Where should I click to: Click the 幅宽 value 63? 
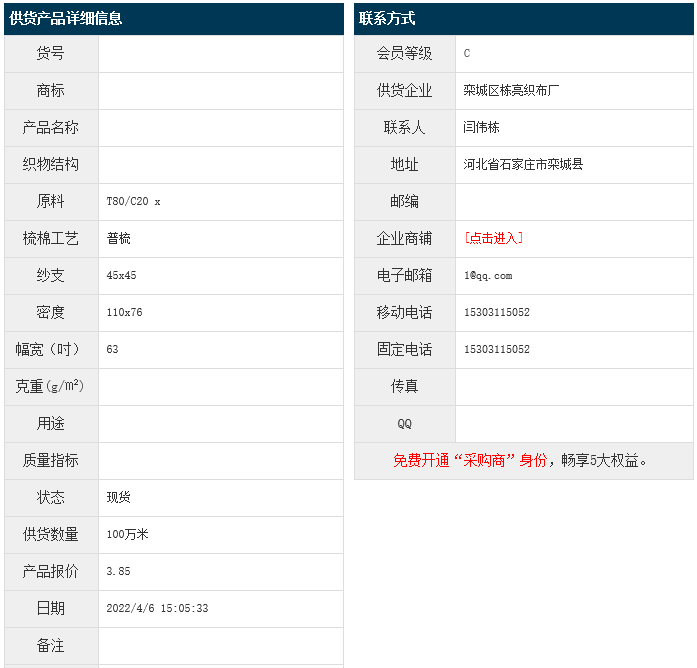[112, 349]
